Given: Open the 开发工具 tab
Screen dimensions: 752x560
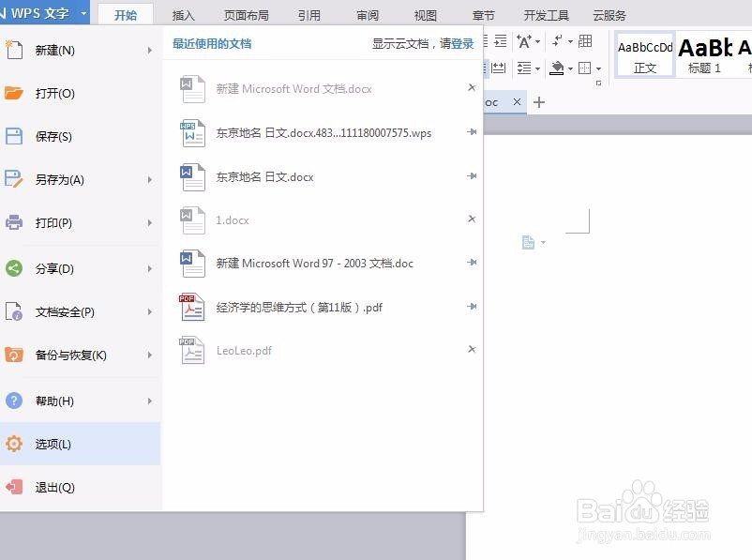Looking at the screenshot, I should point(547,15).
